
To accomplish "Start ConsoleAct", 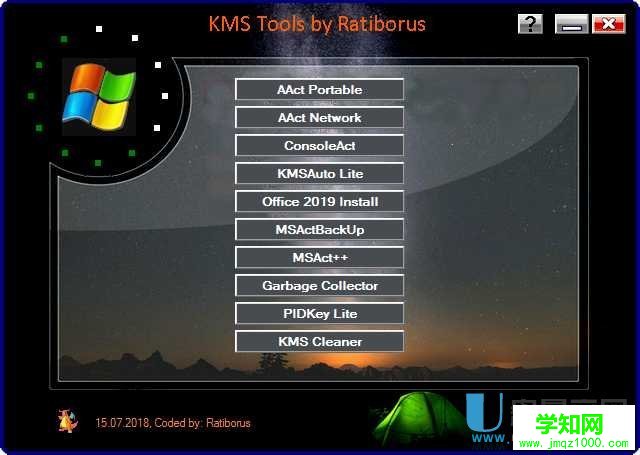I will [x=319, y=146].
